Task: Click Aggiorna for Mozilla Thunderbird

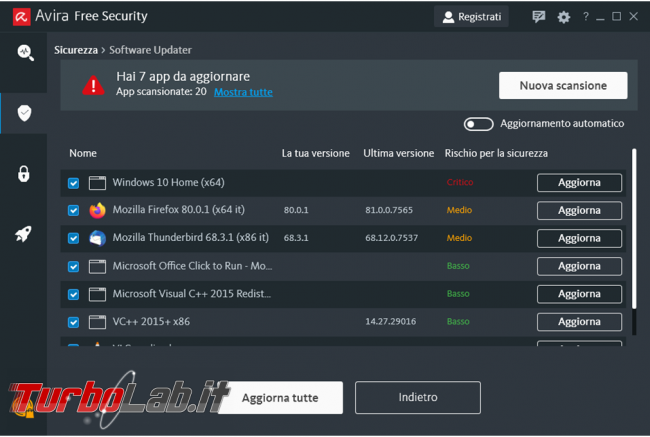Action: point(579,238)
